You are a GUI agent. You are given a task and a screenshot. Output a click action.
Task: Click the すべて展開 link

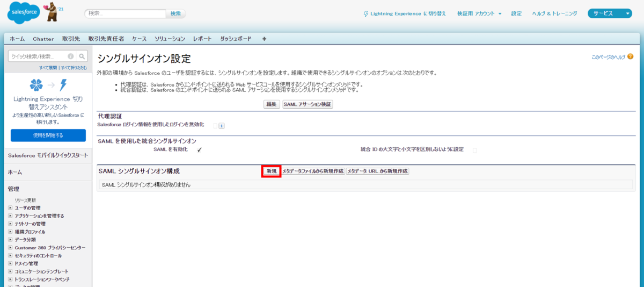point(48,68)
